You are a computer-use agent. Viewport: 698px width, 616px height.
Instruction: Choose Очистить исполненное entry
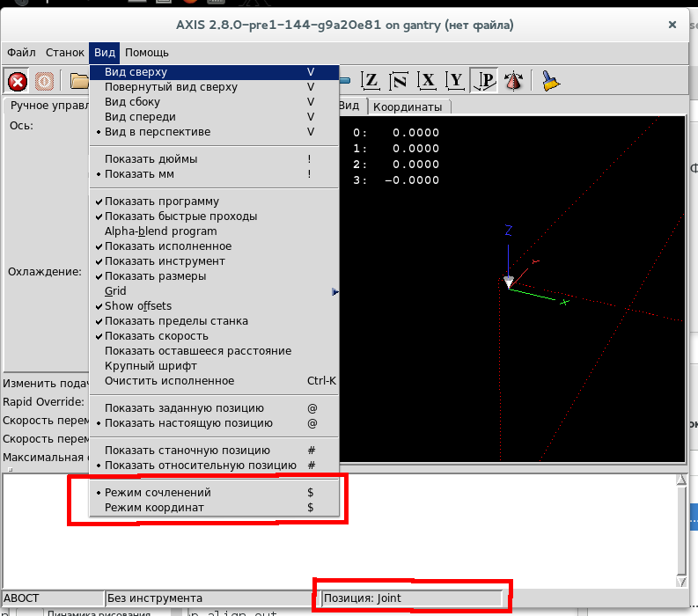[214, 381]
